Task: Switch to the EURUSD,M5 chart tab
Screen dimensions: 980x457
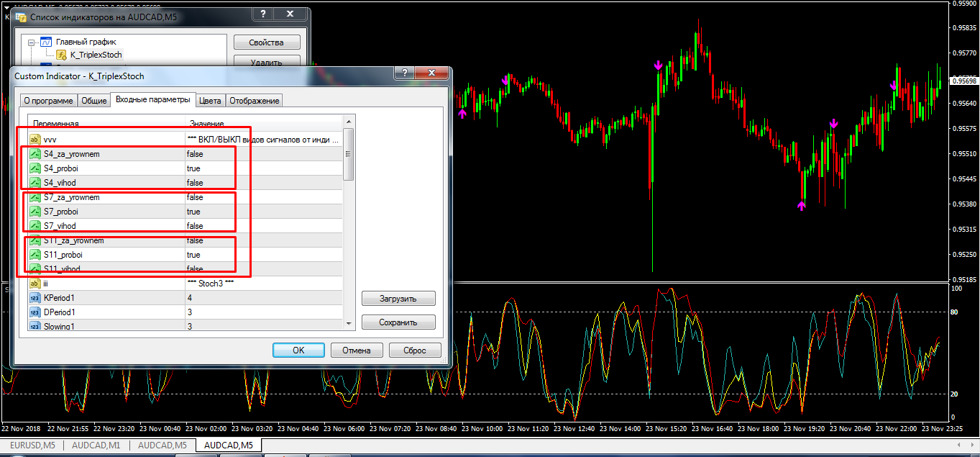Action: pyautogui.click(x=32, y=445)
